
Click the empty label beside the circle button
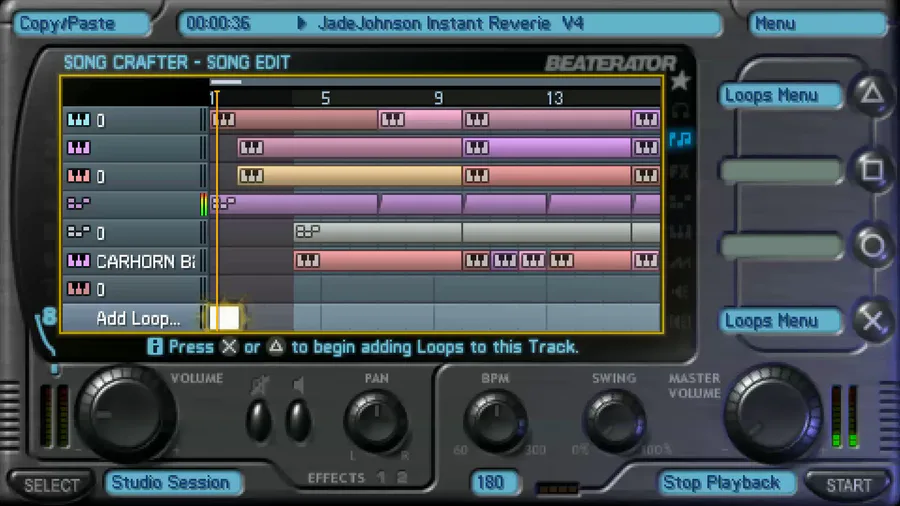(780, 246)
